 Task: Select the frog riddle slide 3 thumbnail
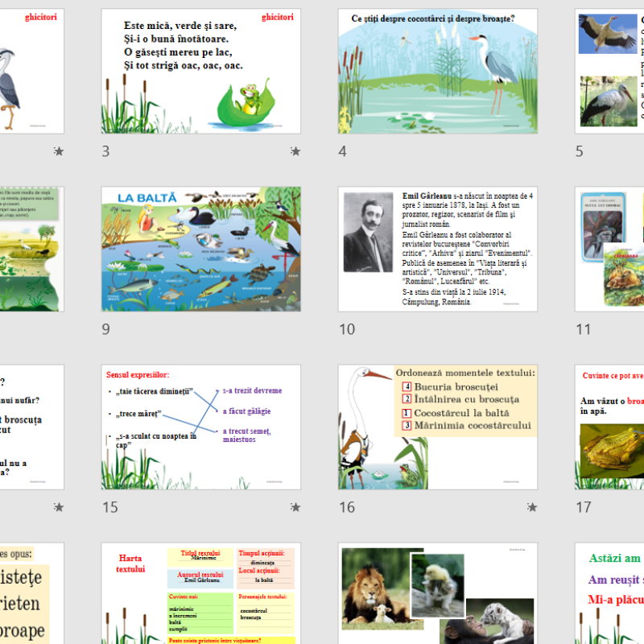click(x=200, y=71)
